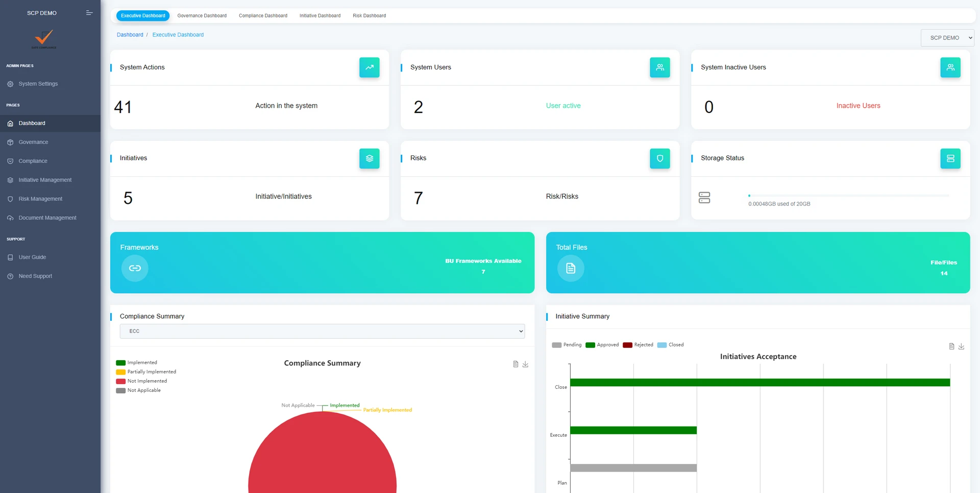The height and width of the screenshot is (493, 980).
Task: Click the User Guide book icon
Action: click(10, 257)
